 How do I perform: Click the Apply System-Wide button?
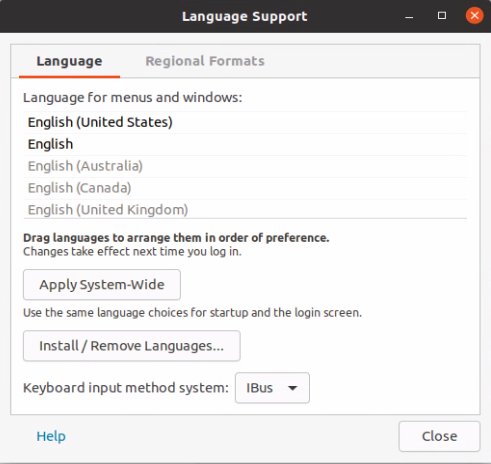pyautogui.click(x=102, y=285)
